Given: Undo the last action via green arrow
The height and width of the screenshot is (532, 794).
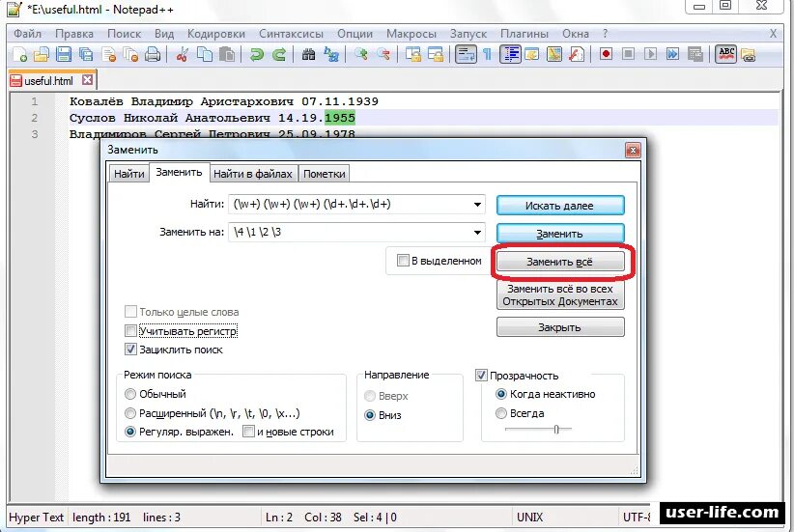Looking at the screenshot, I should tap(256, 54).
